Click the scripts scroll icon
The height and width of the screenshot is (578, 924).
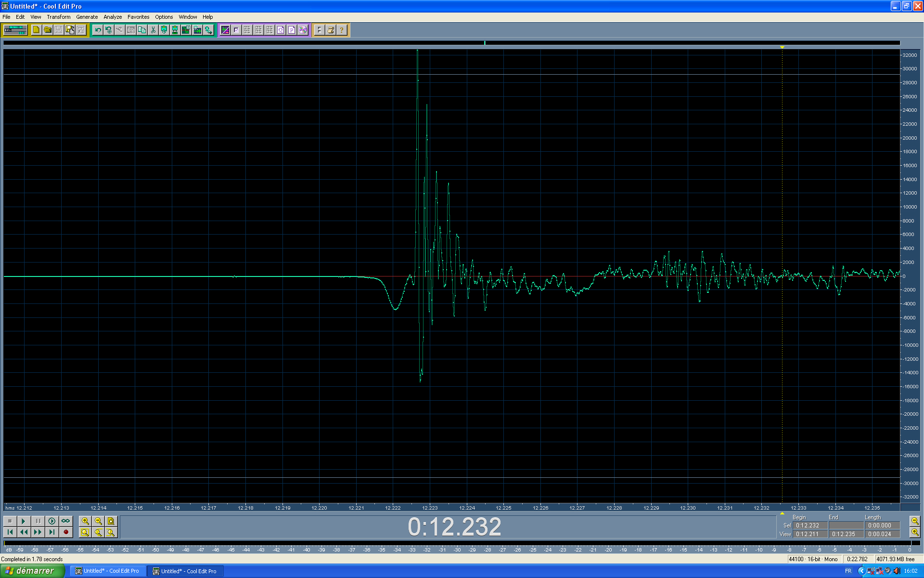point(331,30)
